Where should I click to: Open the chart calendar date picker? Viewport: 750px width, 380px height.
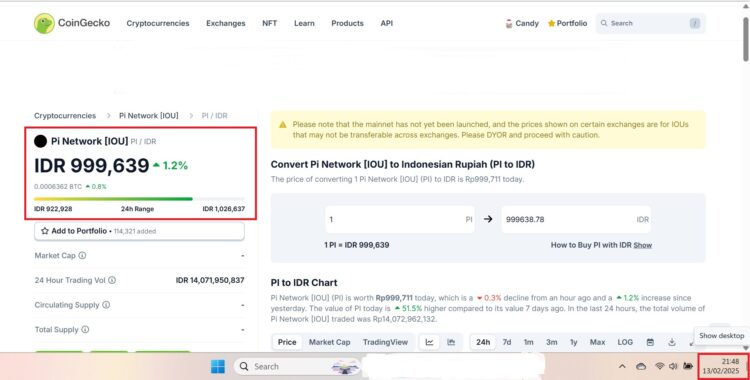[650, 342]
